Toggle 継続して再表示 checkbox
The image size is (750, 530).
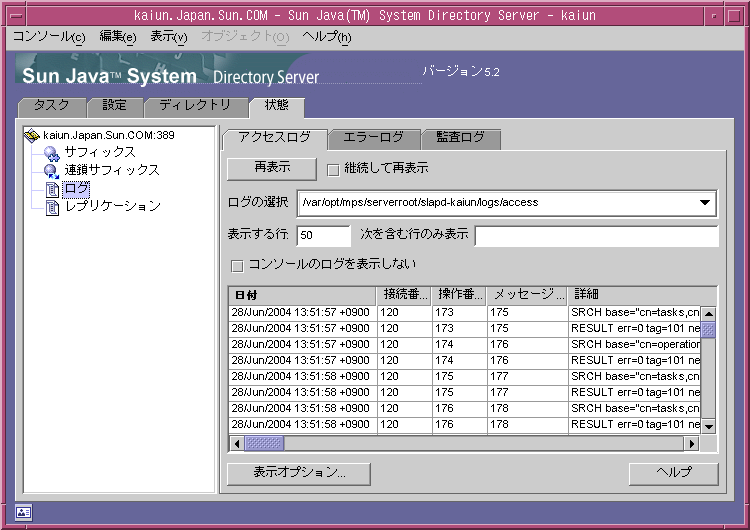[333, 169]
